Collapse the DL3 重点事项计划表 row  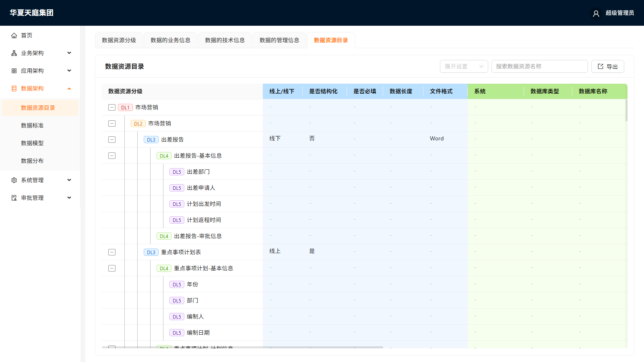tap(112, 252)
